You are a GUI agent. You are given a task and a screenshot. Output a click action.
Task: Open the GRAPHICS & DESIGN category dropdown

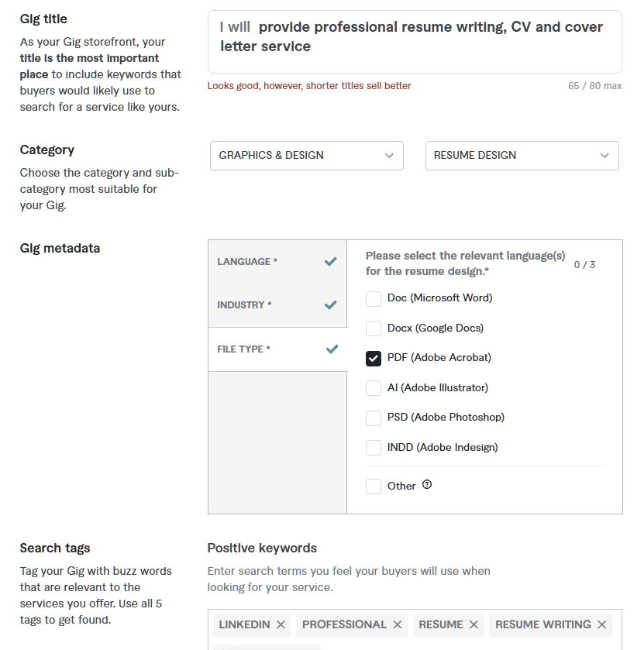(x=306, y=156)
